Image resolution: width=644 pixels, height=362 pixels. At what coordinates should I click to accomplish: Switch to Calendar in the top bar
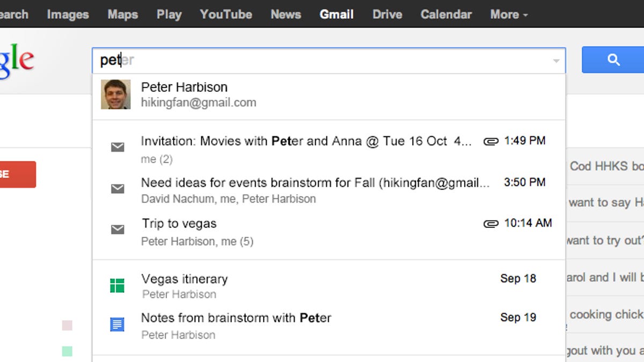coord(445,14)
